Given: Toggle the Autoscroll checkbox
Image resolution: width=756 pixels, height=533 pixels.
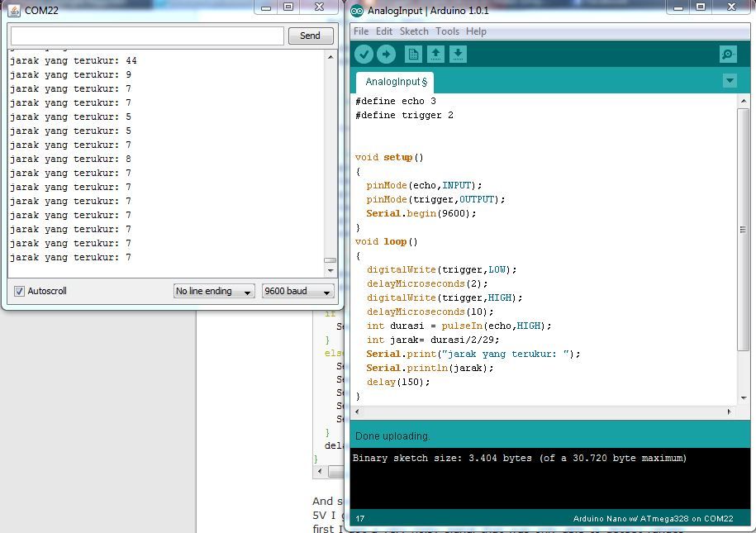Looking at the screenshot, I should (x=20, y=291).
